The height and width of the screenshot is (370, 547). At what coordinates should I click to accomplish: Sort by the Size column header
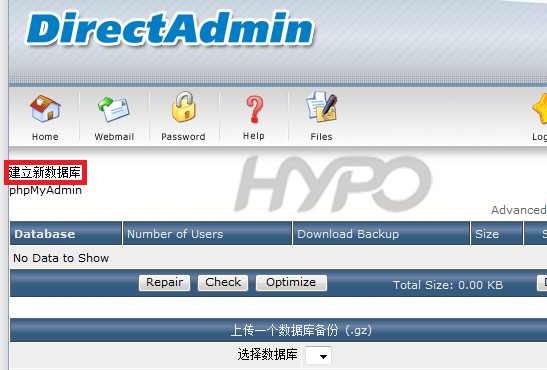coord(496,234)
